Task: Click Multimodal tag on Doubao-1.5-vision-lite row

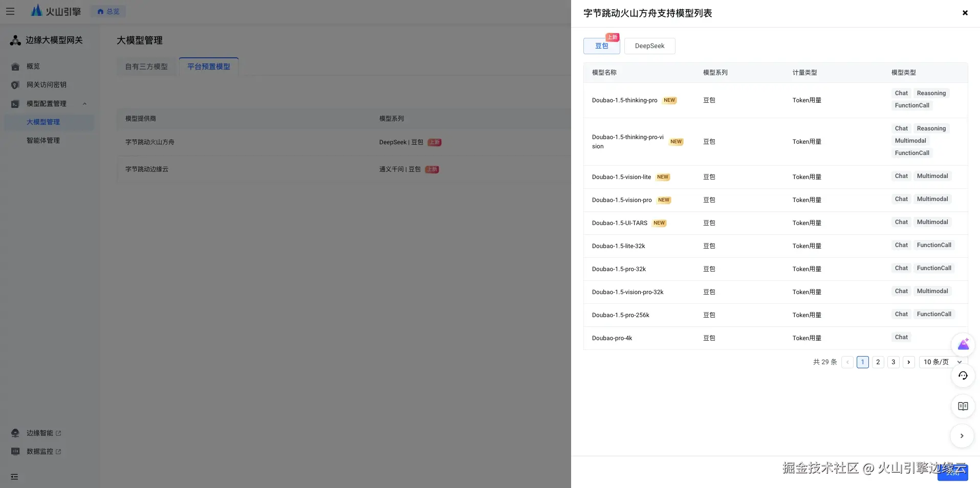Action: click(933, 176)
